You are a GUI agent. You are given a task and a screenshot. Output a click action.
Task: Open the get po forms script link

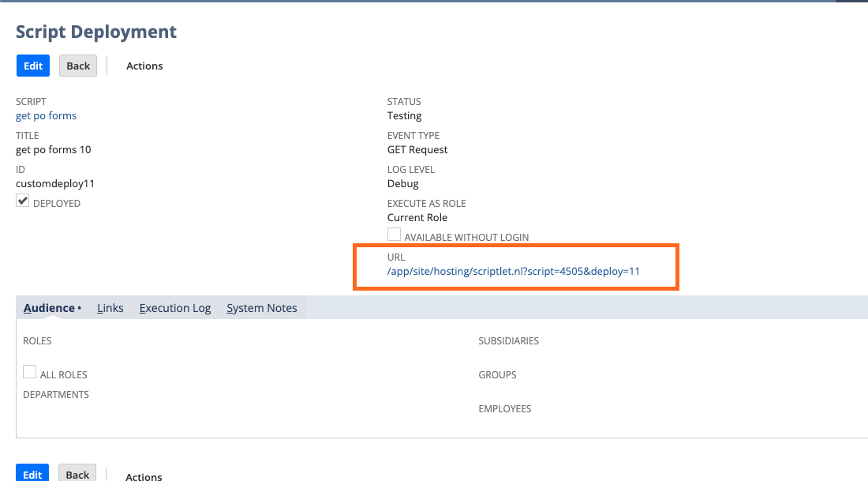pos(46,115)
